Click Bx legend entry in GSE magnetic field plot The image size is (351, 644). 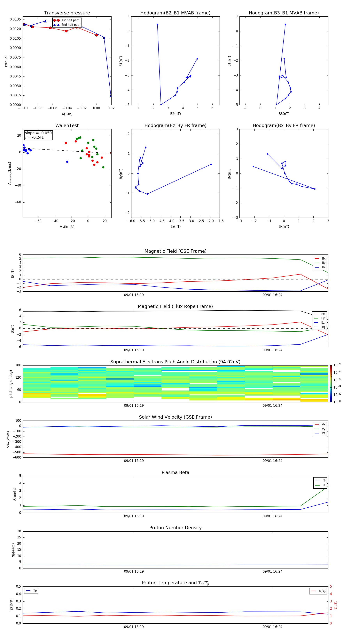(x=320, y=259)
